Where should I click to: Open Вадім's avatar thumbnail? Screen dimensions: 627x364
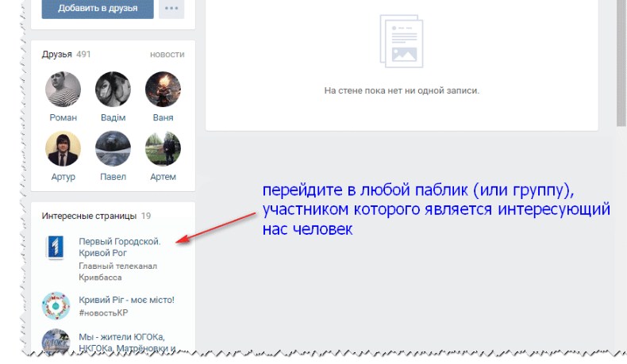coord(113,89)
